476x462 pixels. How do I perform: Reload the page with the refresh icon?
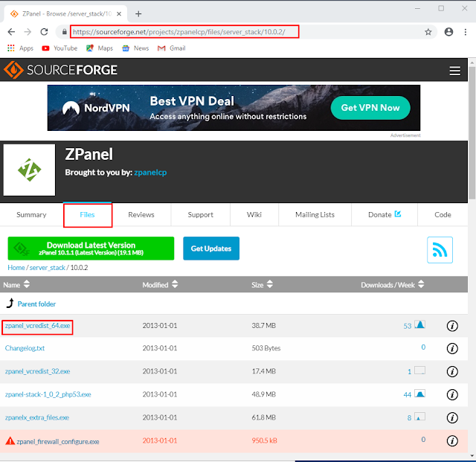pos(45,32)
